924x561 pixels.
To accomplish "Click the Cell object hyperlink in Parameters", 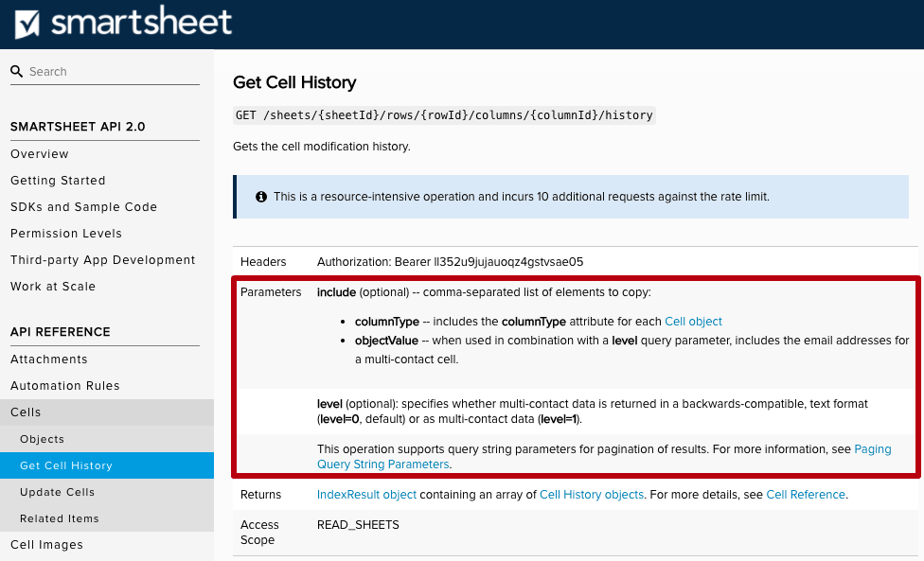I will [693, 321].
